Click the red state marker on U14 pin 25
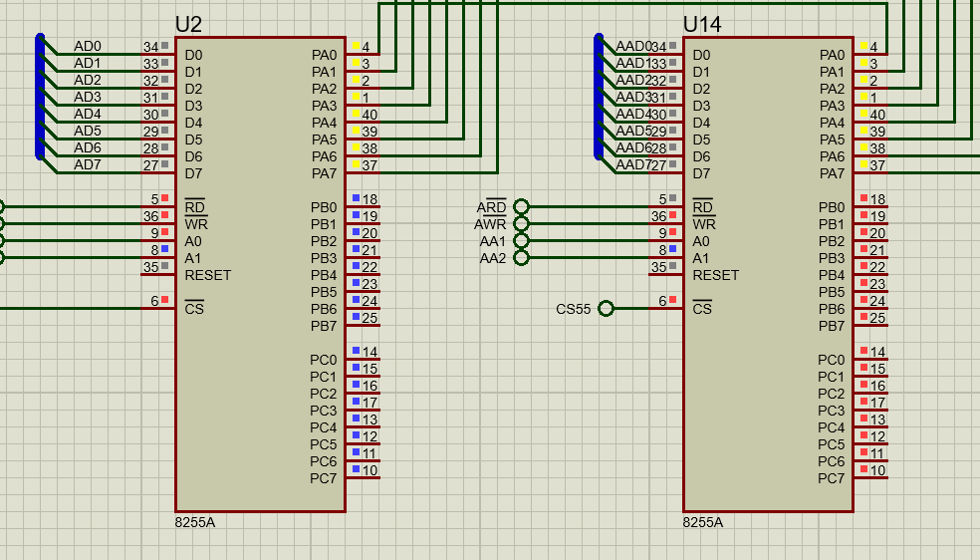Viewport: 980px width, 560px height. [863, 316]
